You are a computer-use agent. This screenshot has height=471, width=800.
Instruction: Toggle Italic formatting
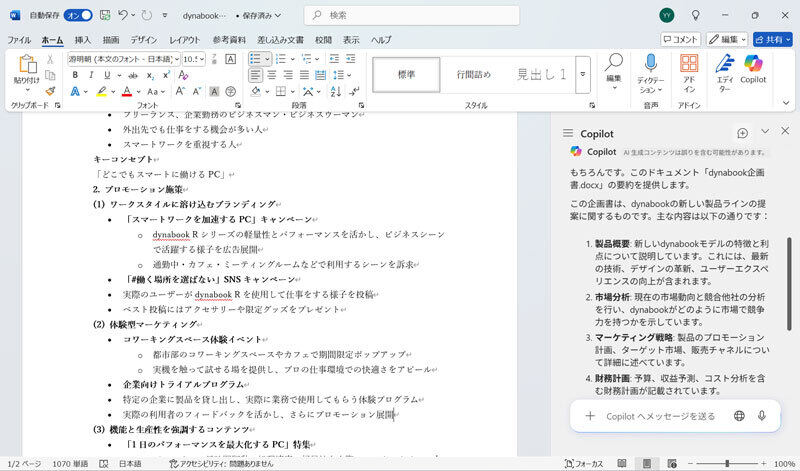click(91, 75)
